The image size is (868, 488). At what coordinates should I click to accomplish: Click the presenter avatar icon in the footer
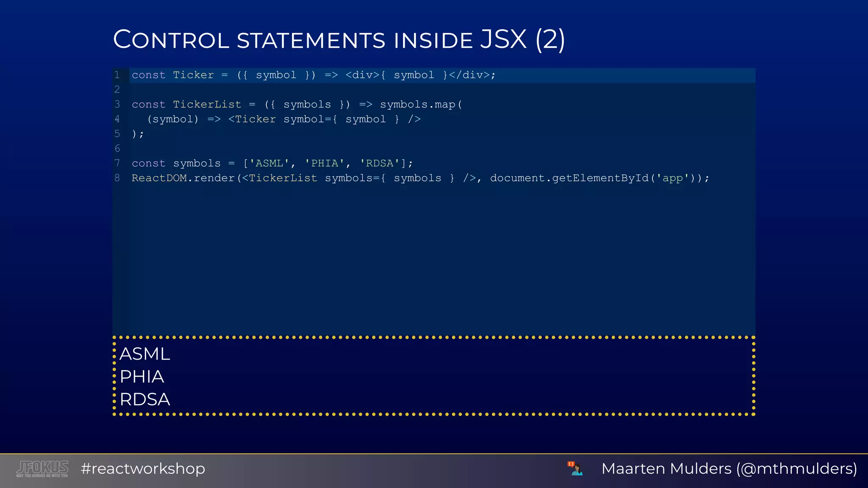click(x=576, y=469)
